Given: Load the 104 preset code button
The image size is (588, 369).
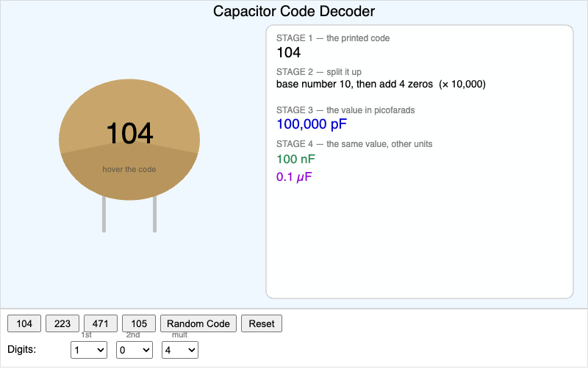Looking at the screenshot, I should pos(24,323).
